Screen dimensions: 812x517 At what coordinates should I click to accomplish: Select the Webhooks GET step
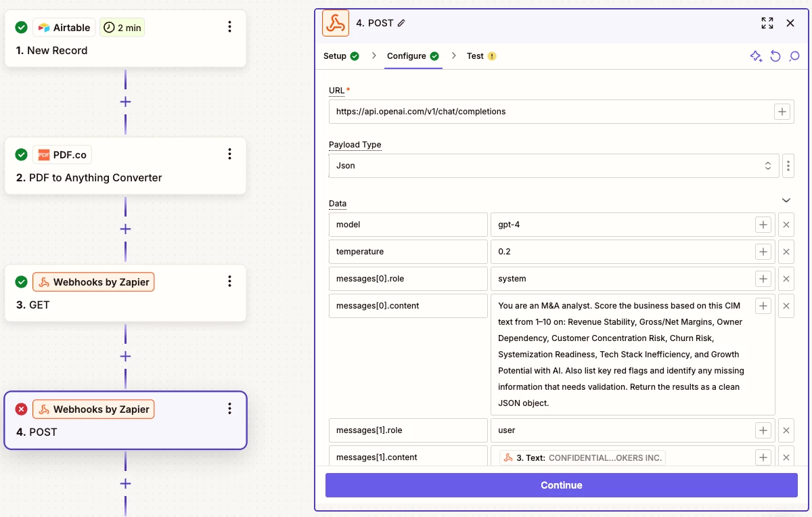coord(126,292)
